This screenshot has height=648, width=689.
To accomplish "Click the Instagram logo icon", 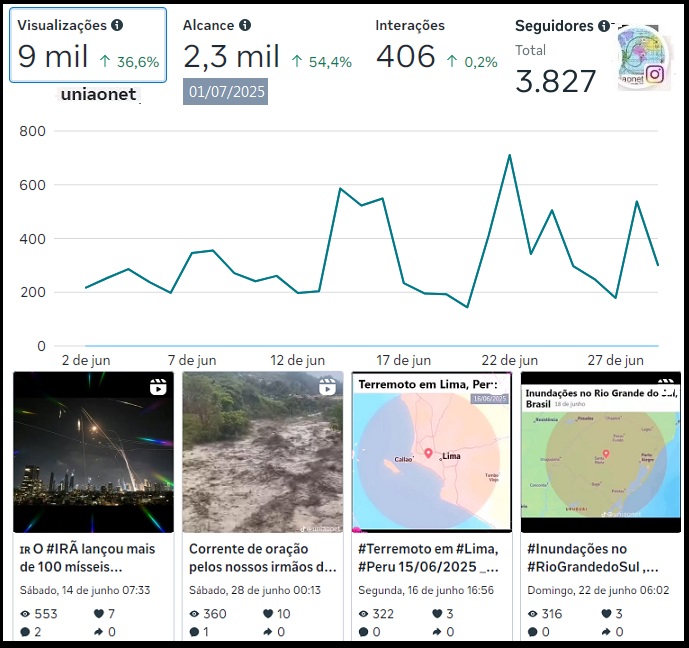I will [655, 73].
